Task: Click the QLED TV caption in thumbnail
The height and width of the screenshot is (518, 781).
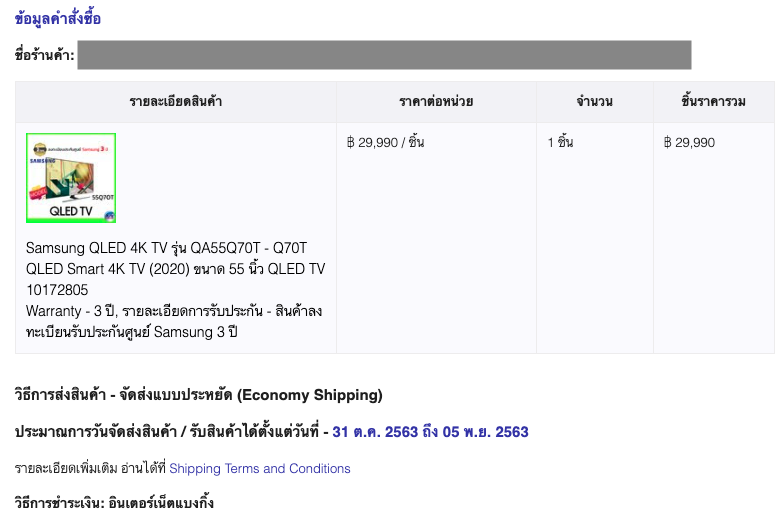Action: [x=70, y=212]
